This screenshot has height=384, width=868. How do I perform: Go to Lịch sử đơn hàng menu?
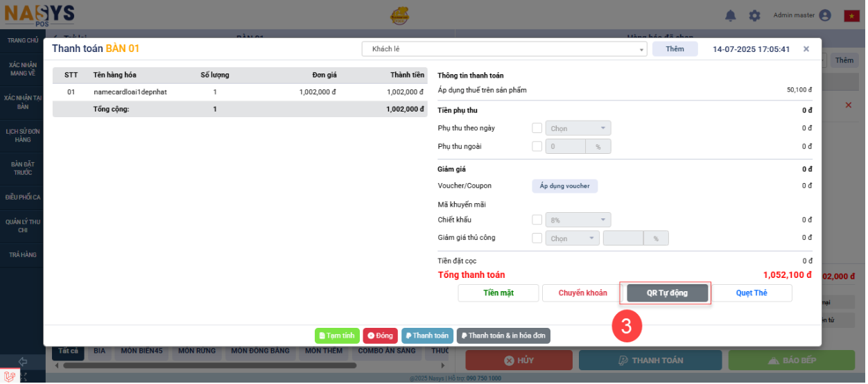(23, 135)
